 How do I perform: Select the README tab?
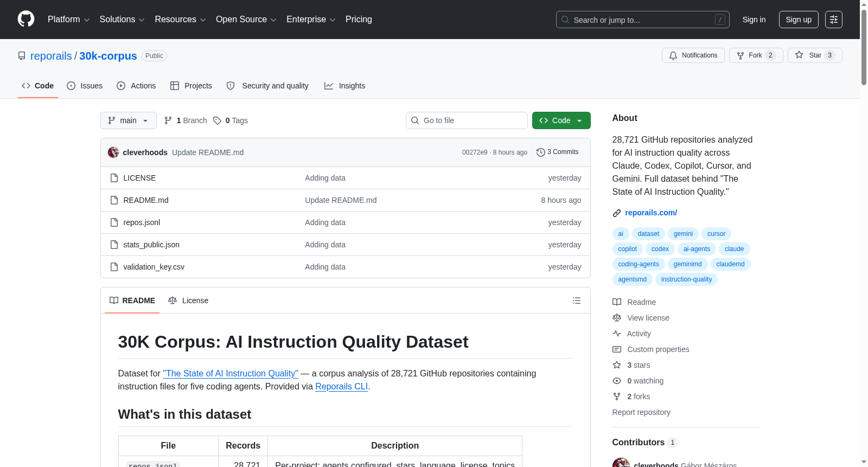tap(132, 300)
